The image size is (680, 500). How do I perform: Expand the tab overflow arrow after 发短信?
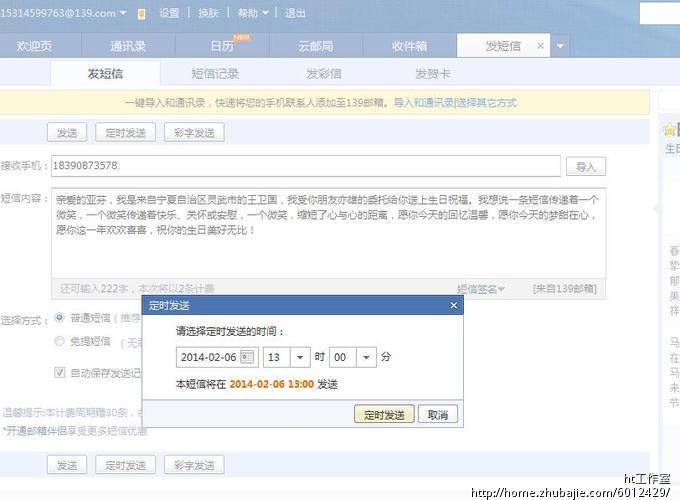click(560, 46)
